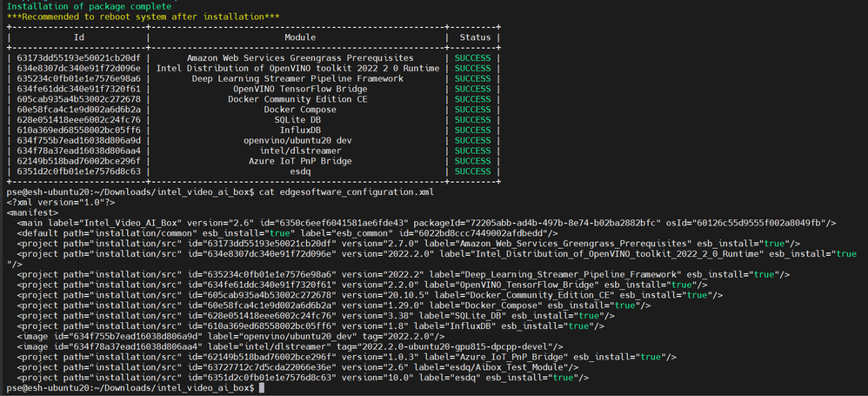Click SUCCESS status in the openvino/ubuntu20 dev row
The height and width of the screenshot is (396, 868).
coord(473,141)
